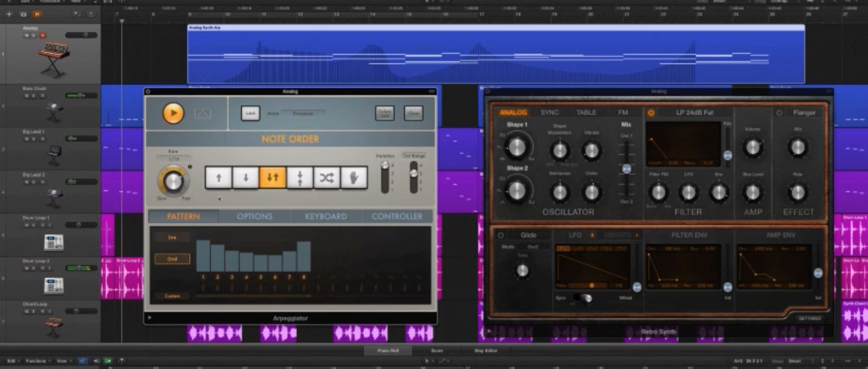Click the Oscillator Mix slider handle

[x=626, y=169]
